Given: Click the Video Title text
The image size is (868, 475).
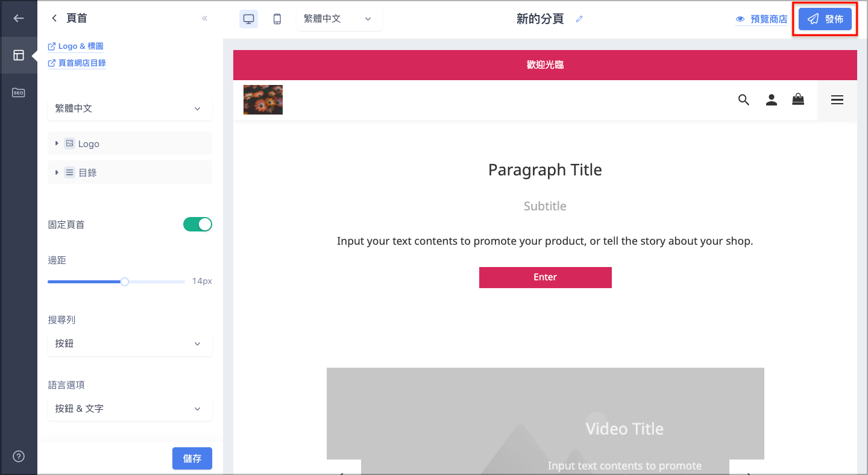Looking at the screenshot, I should (624, 429).
